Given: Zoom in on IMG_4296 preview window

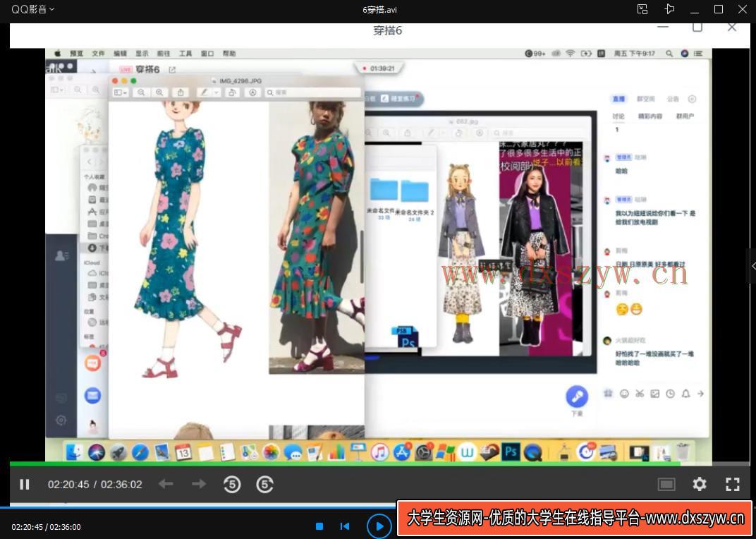Looking at the screenshot, I should click(x=159, y=92).
